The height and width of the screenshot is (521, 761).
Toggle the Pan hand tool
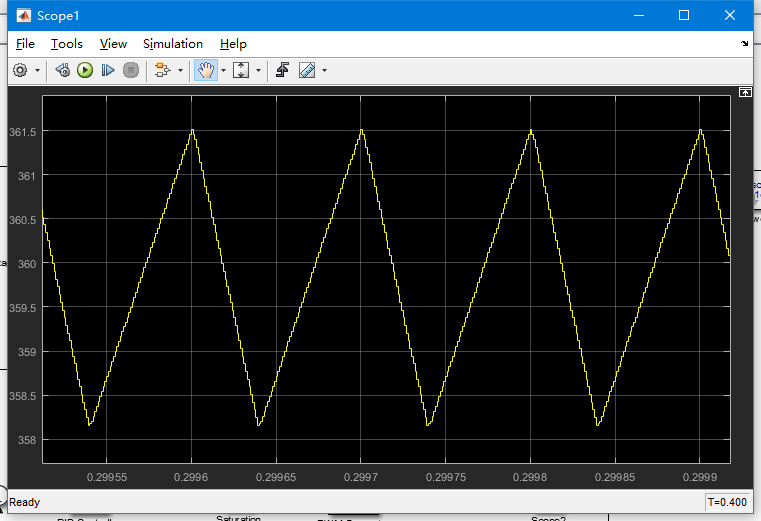pos(205,71)
